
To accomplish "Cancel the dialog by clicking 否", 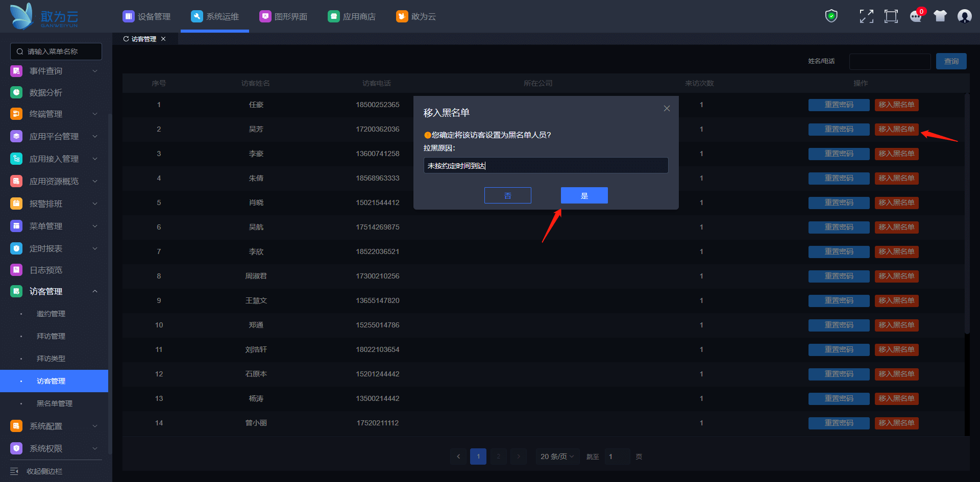I will click(507, 195).
